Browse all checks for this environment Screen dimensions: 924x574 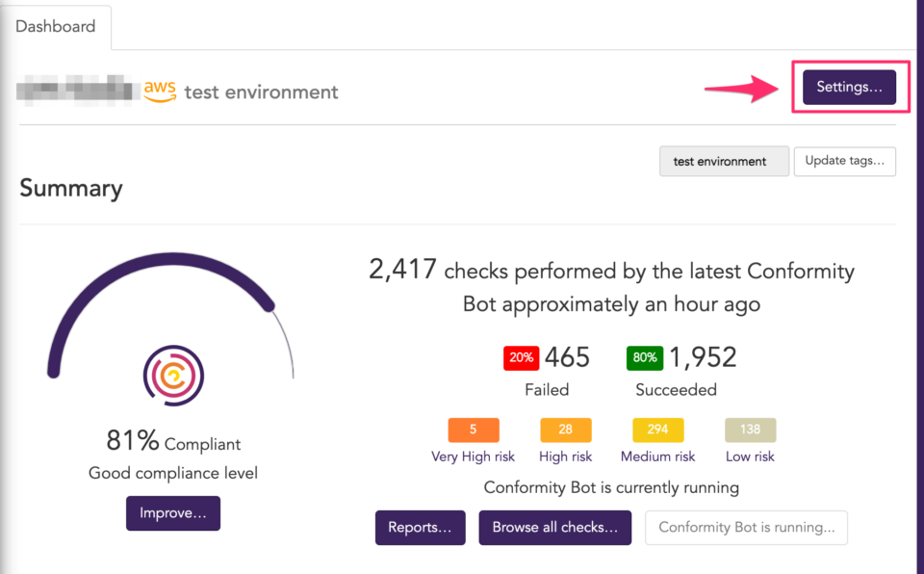554,528
